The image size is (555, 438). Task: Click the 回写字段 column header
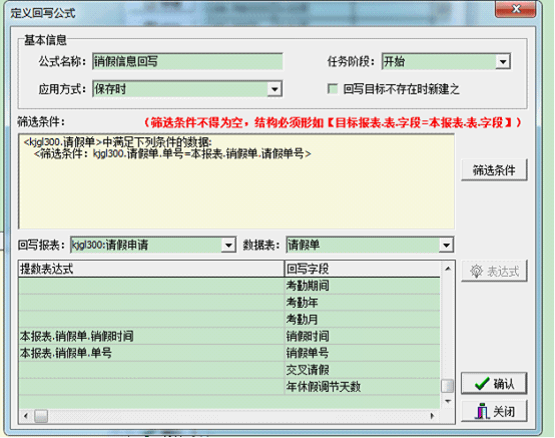pos(362,269)
